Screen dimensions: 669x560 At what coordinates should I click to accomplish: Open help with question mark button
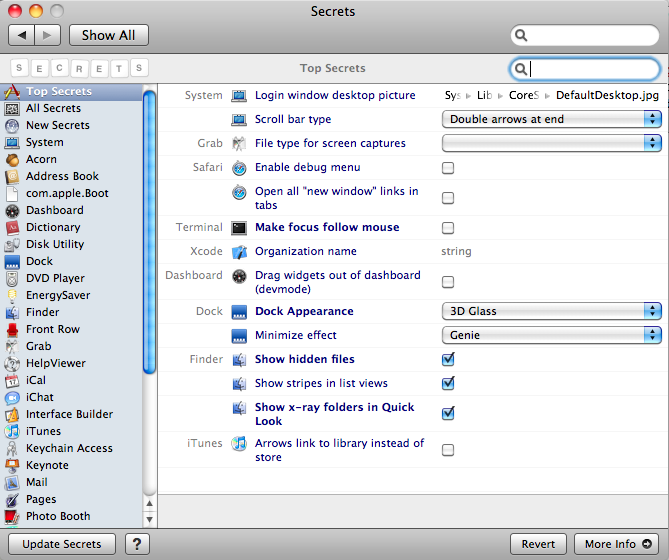click(137, 544)
